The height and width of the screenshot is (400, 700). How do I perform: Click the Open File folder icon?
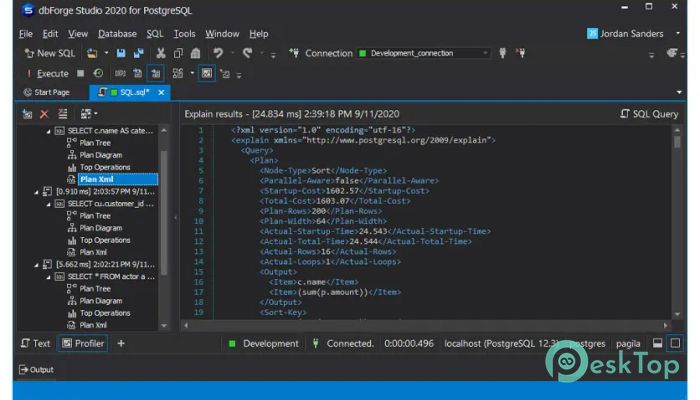pos(92,53)
